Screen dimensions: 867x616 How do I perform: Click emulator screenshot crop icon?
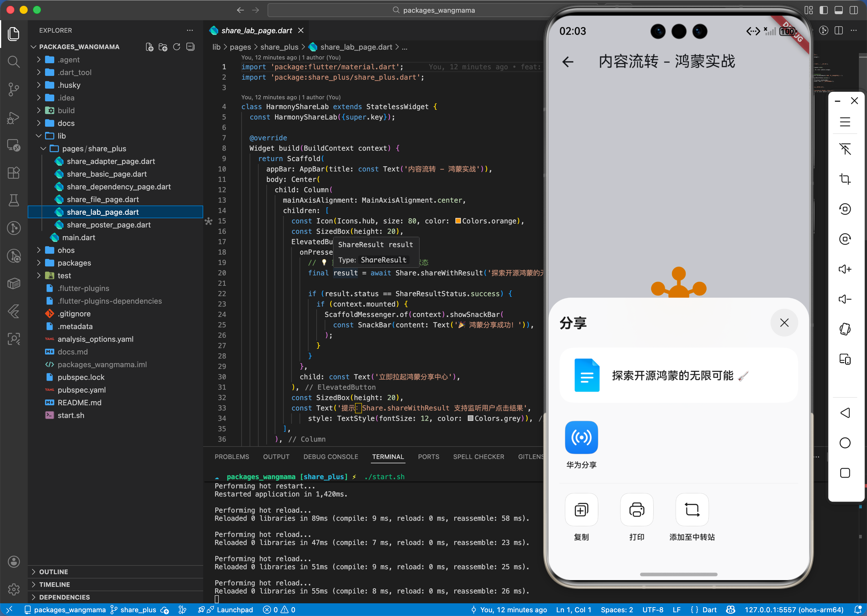(x=844, y=179)
